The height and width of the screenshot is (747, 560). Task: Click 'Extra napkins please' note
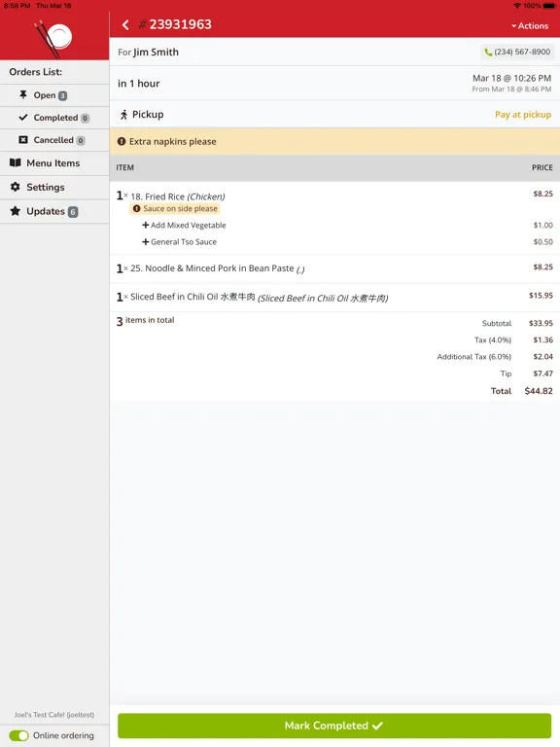click(x=172, y=141)
